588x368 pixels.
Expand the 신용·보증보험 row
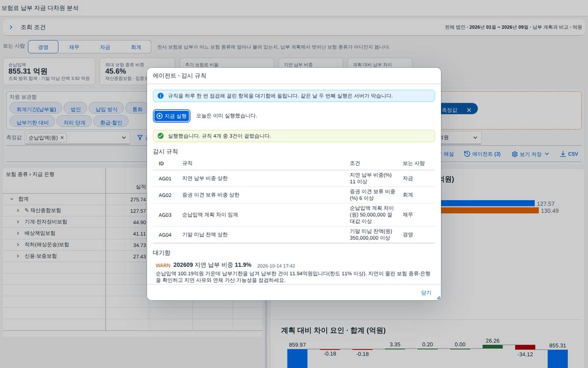[18, 256]
